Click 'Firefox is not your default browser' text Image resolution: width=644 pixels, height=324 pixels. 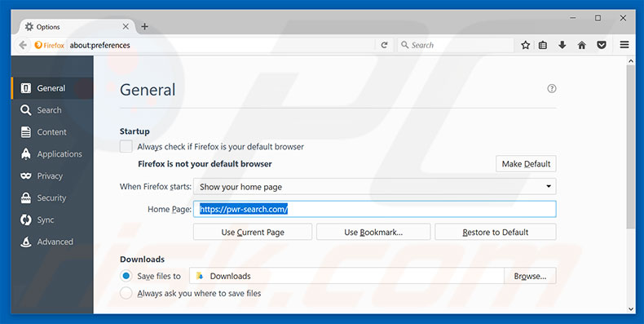(x=205, y=164)
